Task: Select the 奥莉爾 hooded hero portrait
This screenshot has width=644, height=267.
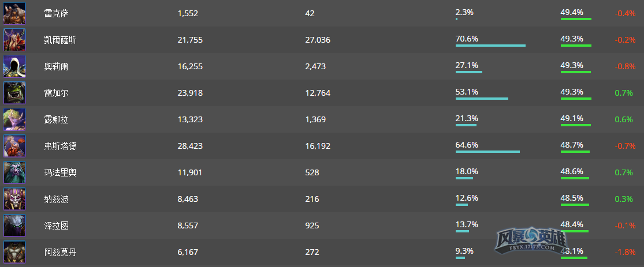Action: pyautogui.click(x=14, y=66)
